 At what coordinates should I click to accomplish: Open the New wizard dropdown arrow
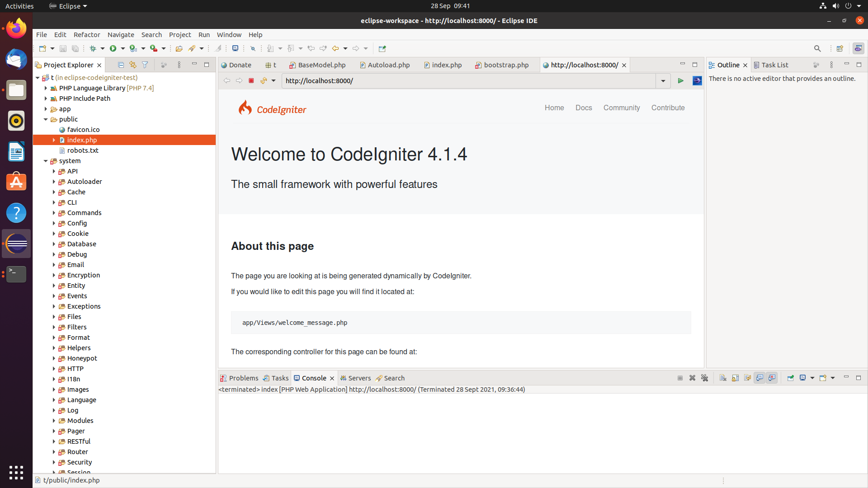tap(52, 48)
